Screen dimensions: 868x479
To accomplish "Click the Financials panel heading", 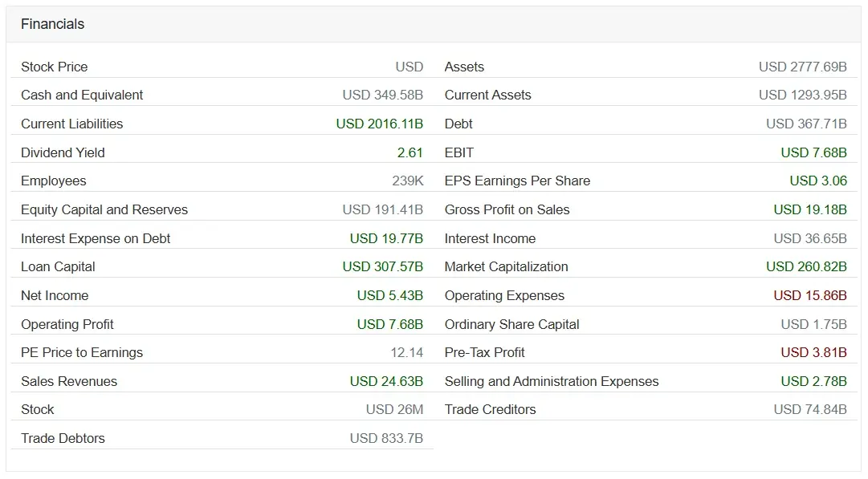I will pyautogui.click(x=52, y=24).
